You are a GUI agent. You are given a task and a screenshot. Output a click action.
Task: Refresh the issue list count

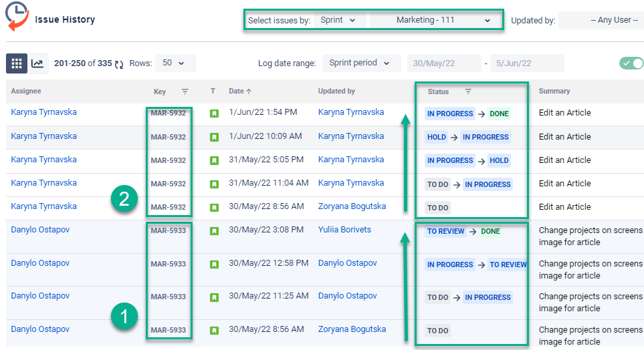click(118, 64)
